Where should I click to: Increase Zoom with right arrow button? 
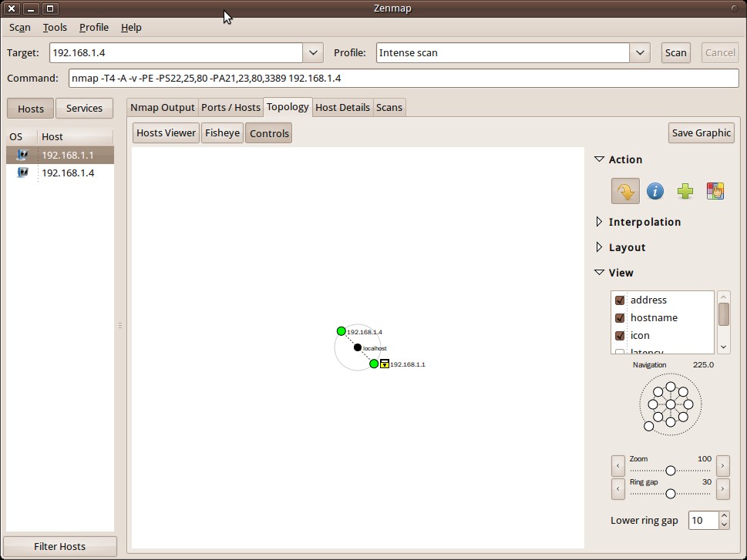click(722, 465)
